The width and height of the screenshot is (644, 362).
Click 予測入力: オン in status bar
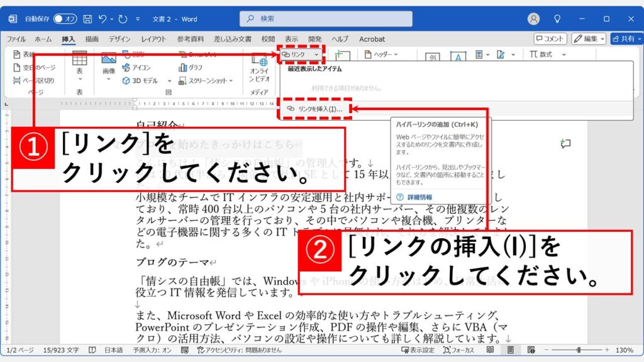pyautogui.click(x=152, y=350)
